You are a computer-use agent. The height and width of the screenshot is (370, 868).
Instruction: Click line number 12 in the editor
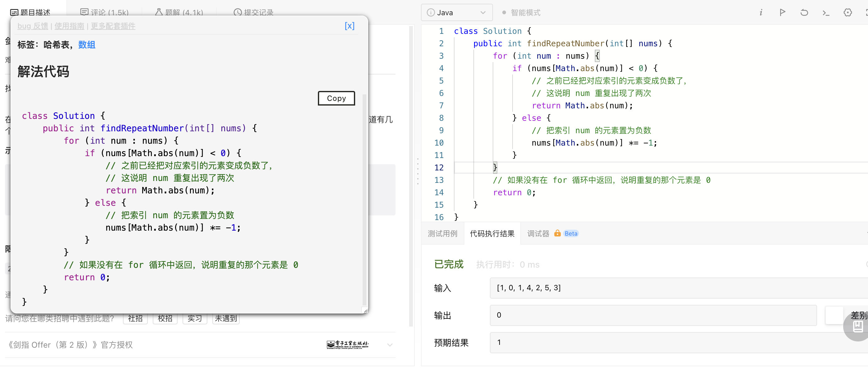click(439, 168)
